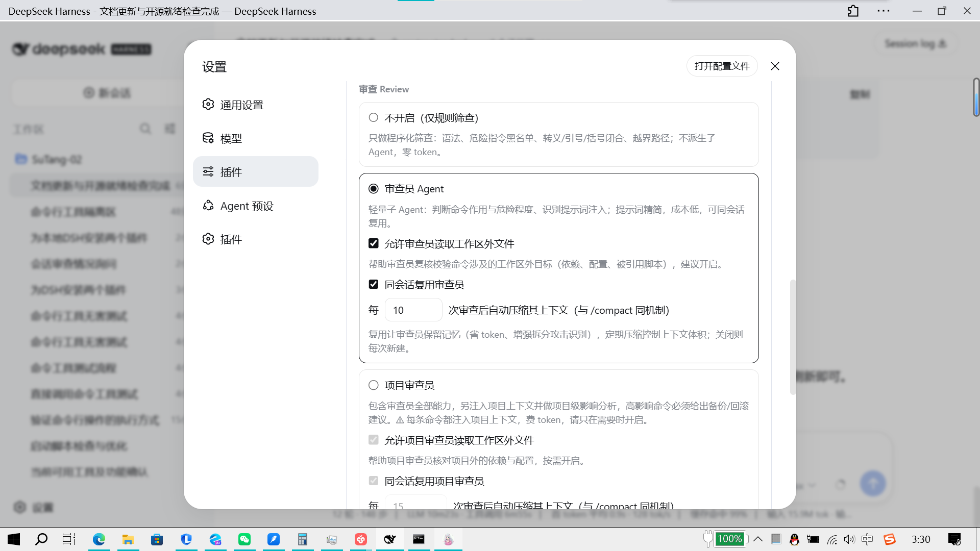Open the extensions puzzle icon in title bar
Screen dimensions: 980x551
click(853, 11)
